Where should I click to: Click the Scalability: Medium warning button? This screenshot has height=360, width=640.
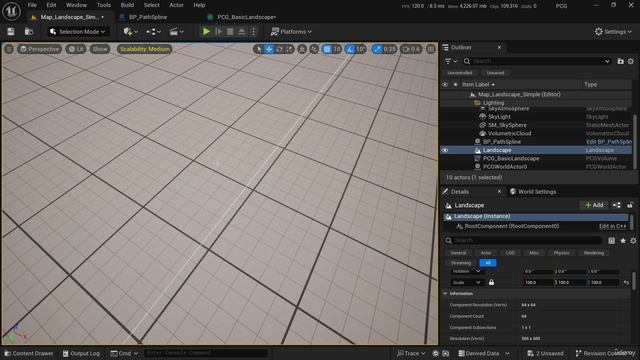[x=145, y=49]
